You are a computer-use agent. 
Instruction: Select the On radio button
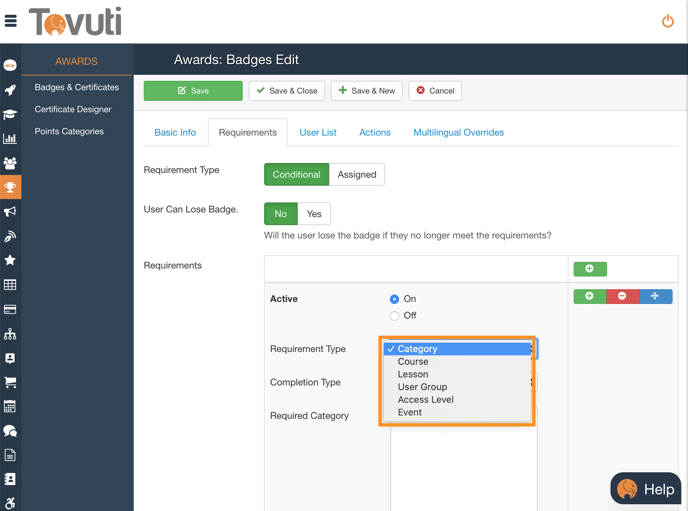[x=394, y=299]
